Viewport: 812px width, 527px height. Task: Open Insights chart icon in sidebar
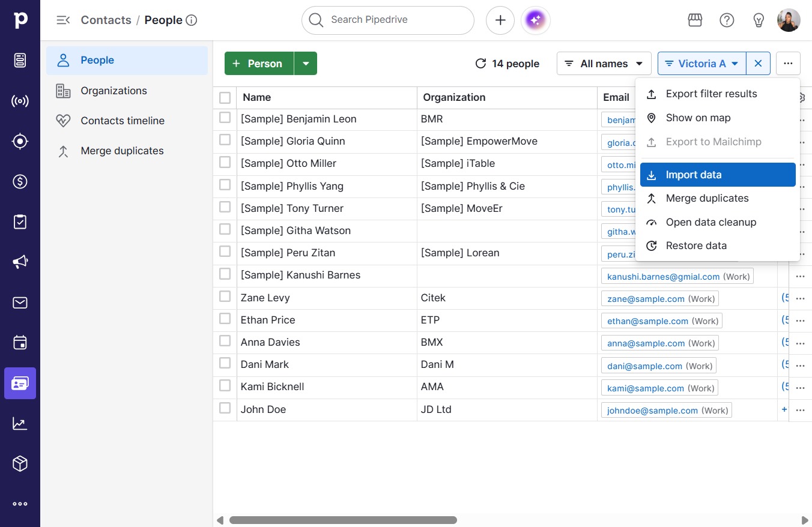20,423
